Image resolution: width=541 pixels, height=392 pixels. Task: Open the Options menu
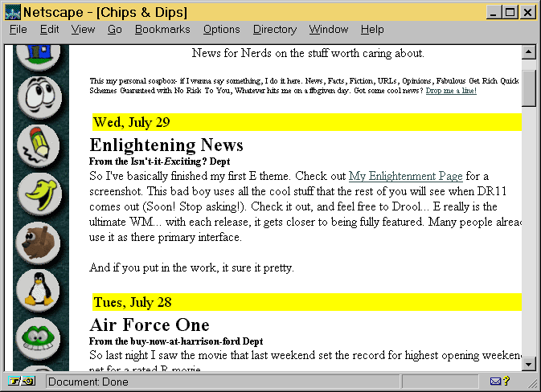pyautogui.click(x=221, y=30)
